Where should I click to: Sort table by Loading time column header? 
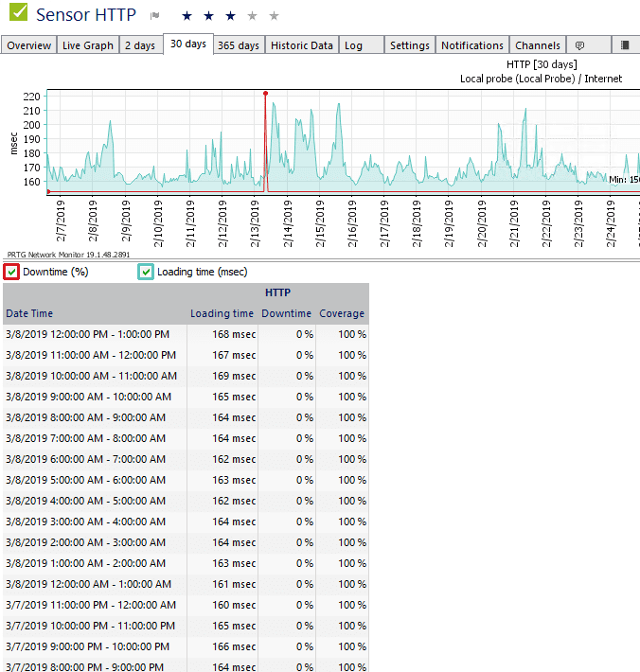tap(222, 313)
